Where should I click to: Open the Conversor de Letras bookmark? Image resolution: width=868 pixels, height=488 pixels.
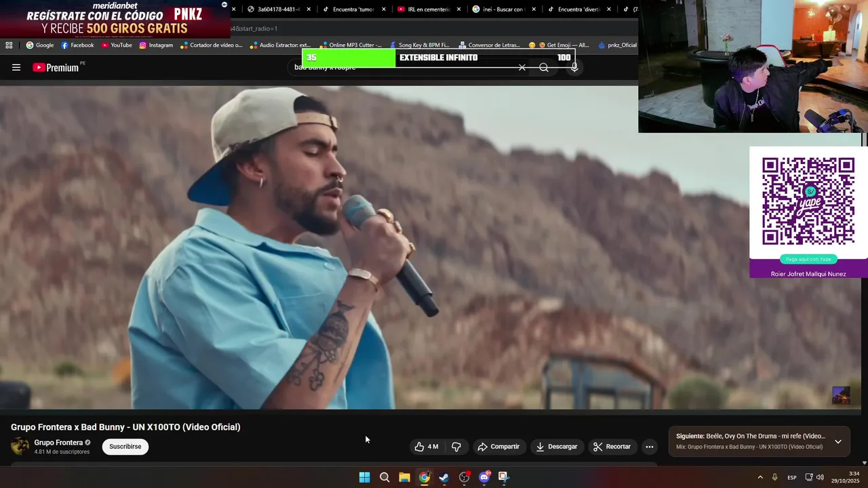pyautogui.click(x=489, y=45)
